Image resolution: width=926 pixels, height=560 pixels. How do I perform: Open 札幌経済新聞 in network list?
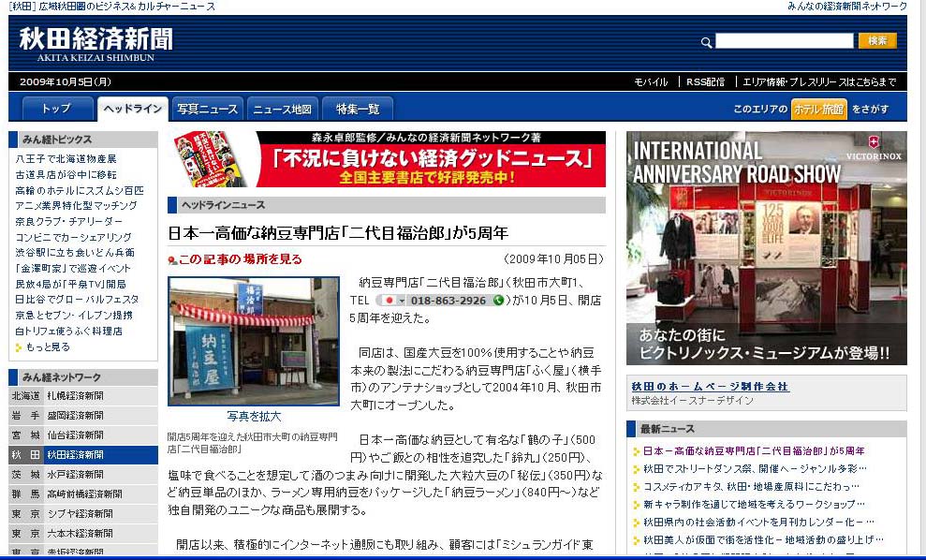tap(75, 396)
